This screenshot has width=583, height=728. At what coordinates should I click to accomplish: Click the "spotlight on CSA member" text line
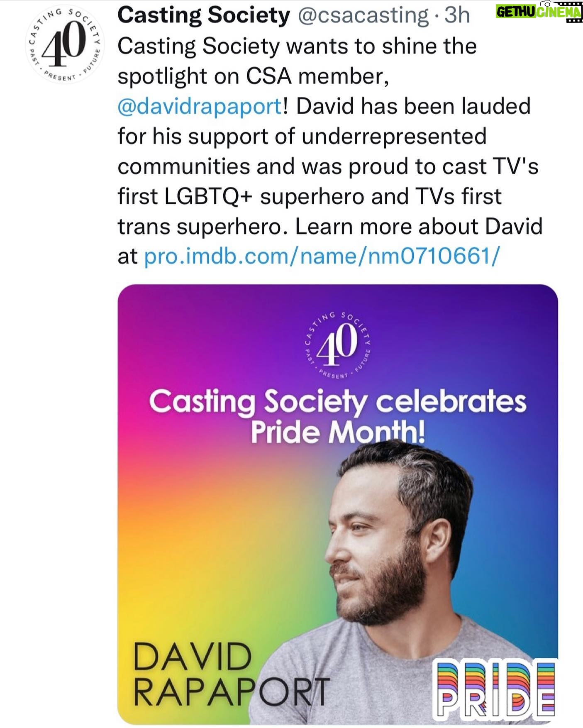click(253, 77)
